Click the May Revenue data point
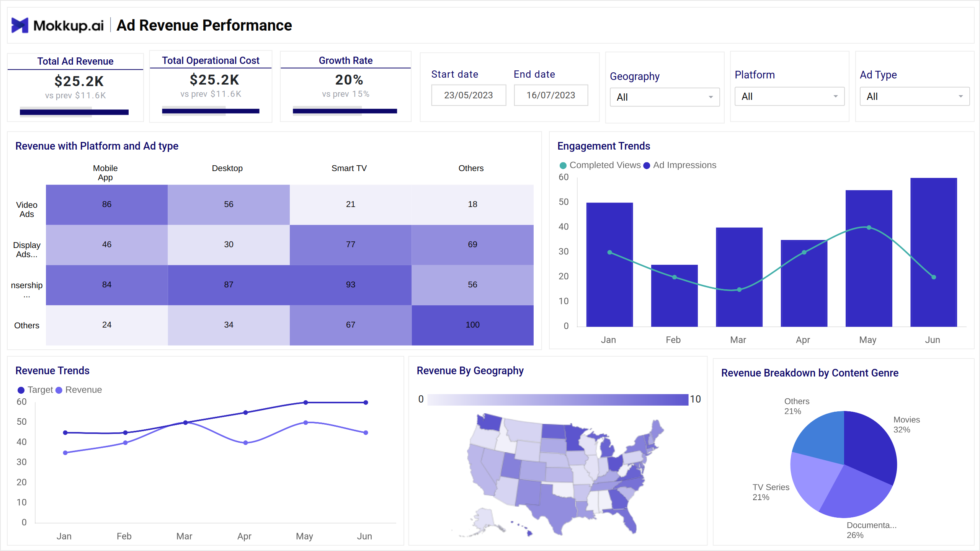 coord(305,423)
